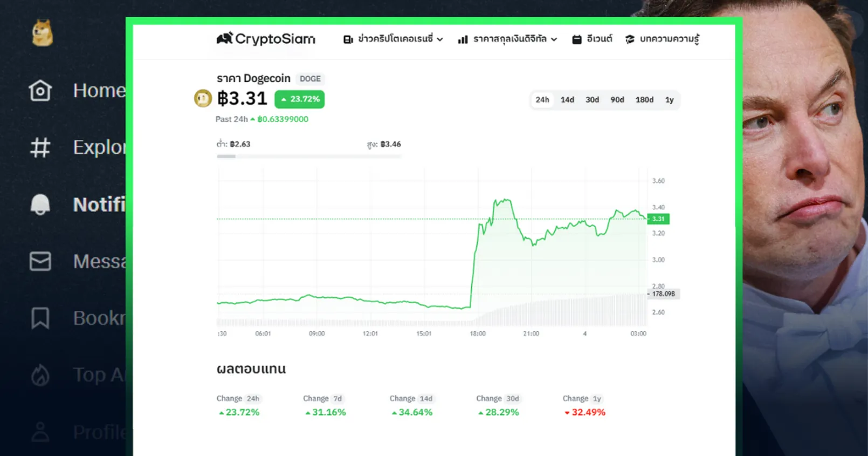The image size is (868, 456).
Task: Click the 3.31 current price marker on chart
Action: point(658,219)
